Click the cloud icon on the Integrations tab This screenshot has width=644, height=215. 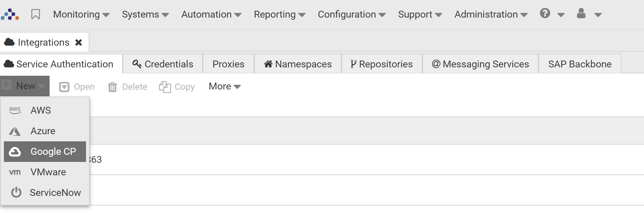[9, 42]
